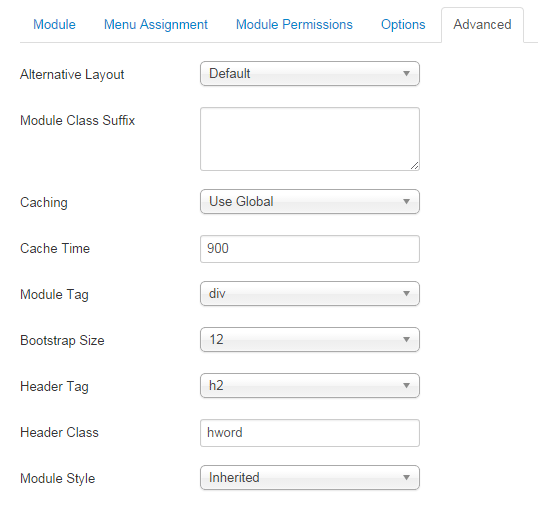This screenshot has height=514, width=538.
Task: Click the Module Tag dropdown arrow
Action: [406, 293]
